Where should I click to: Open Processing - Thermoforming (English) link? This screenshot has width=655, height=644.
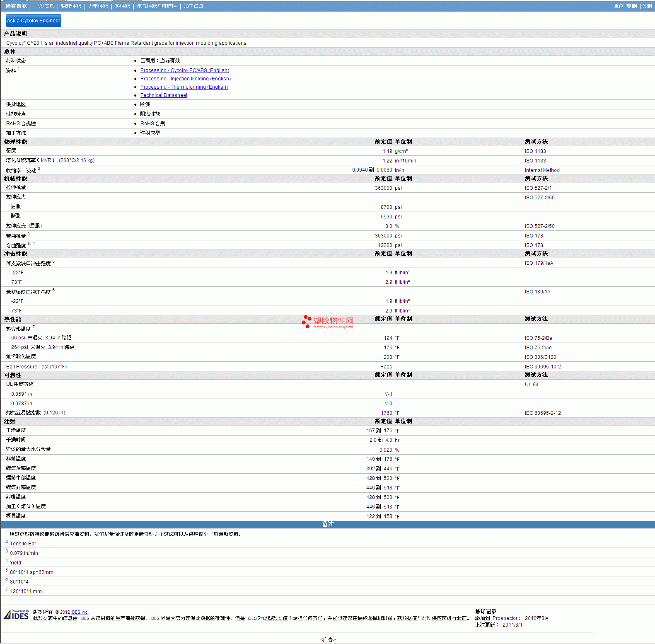(x=184, y=87)
